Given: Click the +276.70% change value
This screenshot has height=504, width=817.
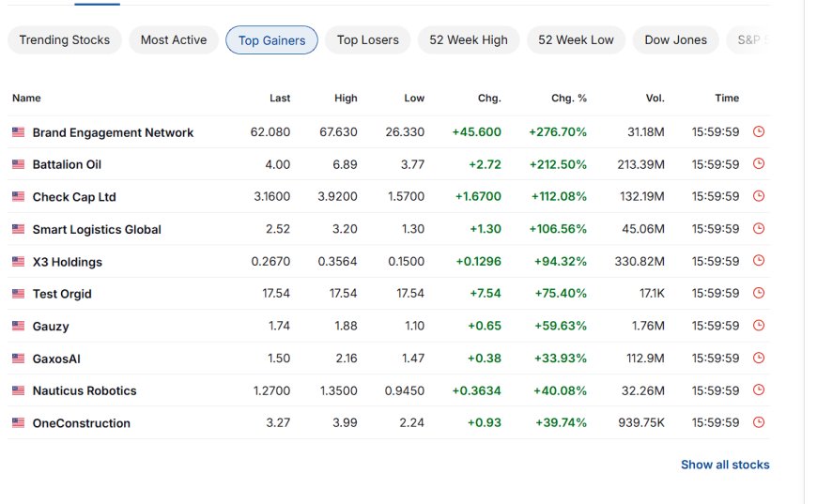Looking at the screenshot, I should point(558,132).
